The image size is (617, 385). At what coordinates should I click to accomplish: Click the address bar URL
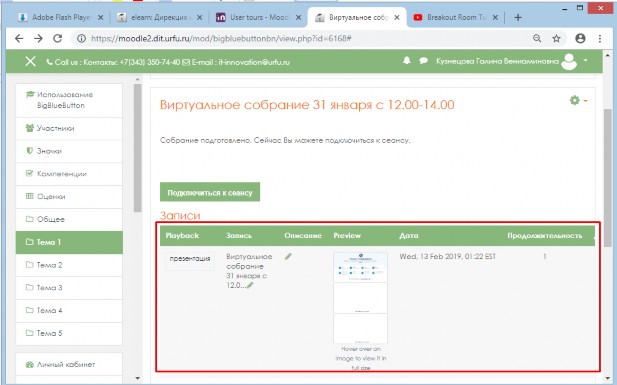click(221, 38)
